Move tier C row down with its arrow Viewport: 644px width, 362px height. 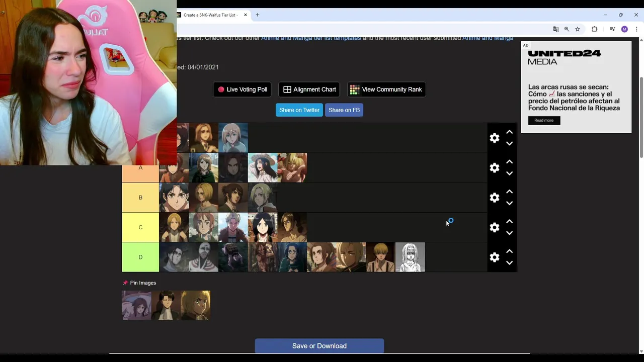[x=509, y=233]
